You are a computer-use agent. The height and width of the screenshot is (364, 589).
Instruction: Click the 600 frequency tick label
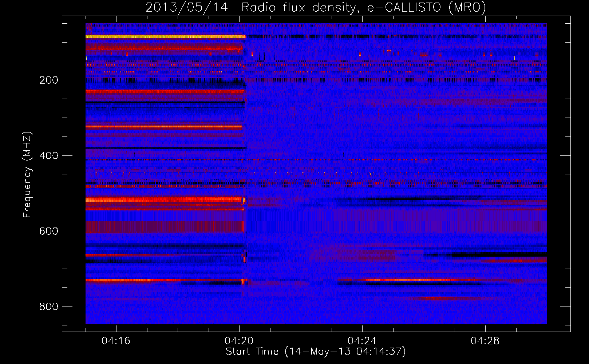(x=48, y=232)
